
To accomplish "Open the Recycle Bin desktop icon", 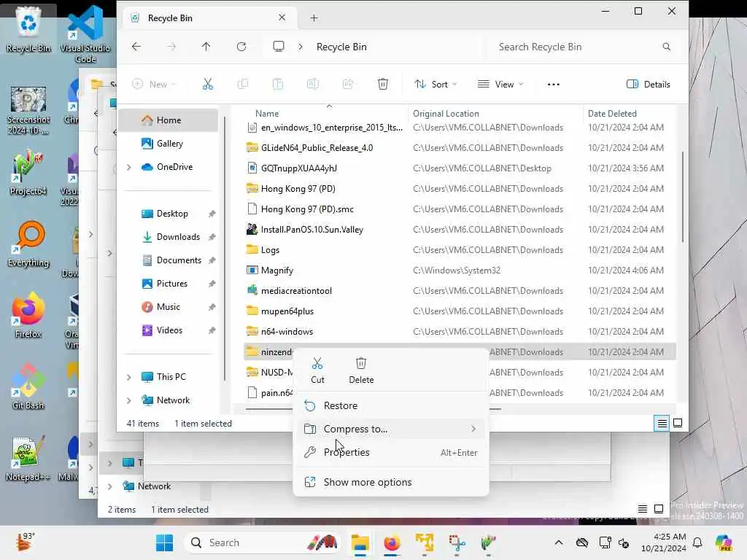I will 28,29.
